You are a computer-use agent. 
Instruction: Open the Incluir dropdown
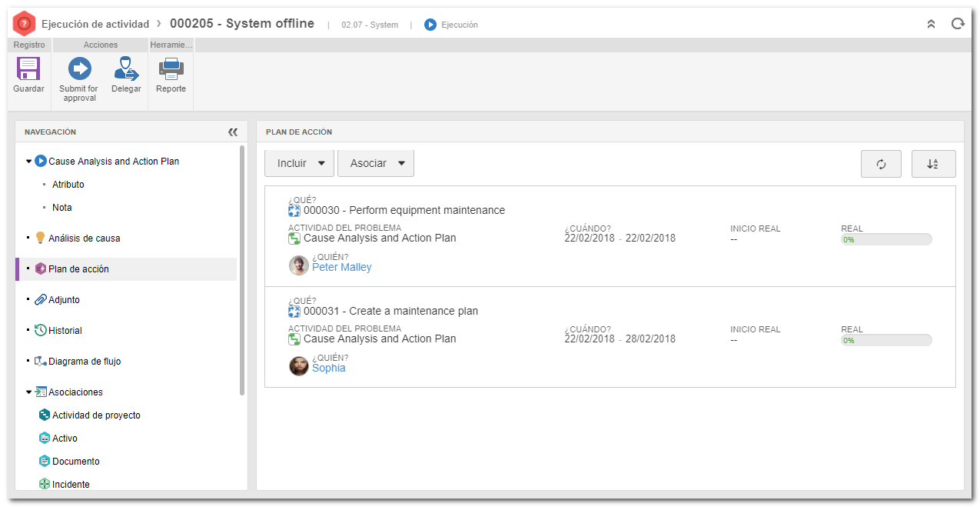point(299,163)
